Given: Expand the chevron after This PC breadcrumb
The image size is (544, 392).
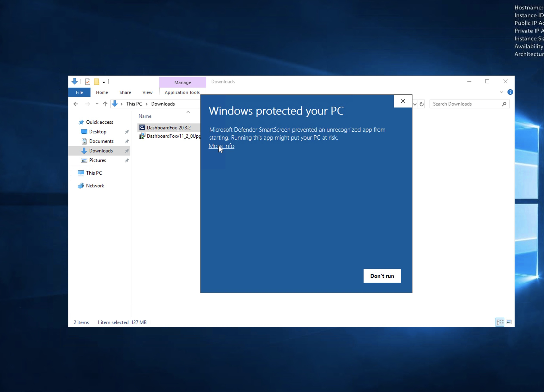Looking at the screenshot, I should 147,104.
